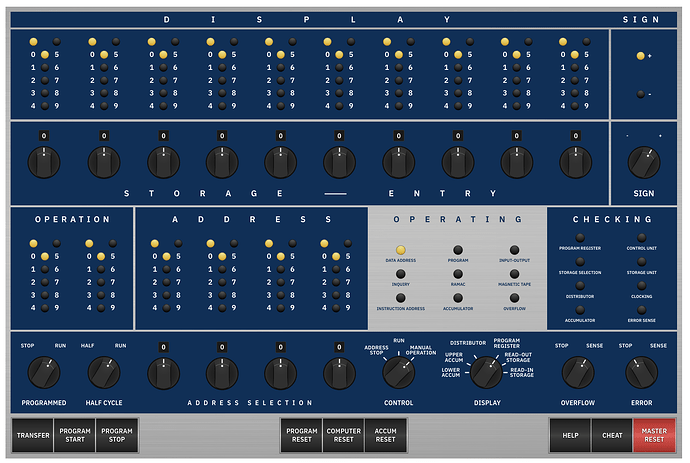Image resolution: width=690 pixels, height=463 pixels.
Task: Toggle the Half Cycle switch knob
Action: pos(103,373)
